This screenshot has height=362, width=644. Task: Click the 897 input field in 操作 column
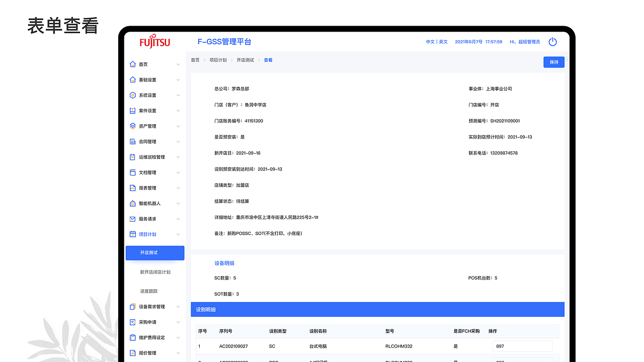[522, 346]
